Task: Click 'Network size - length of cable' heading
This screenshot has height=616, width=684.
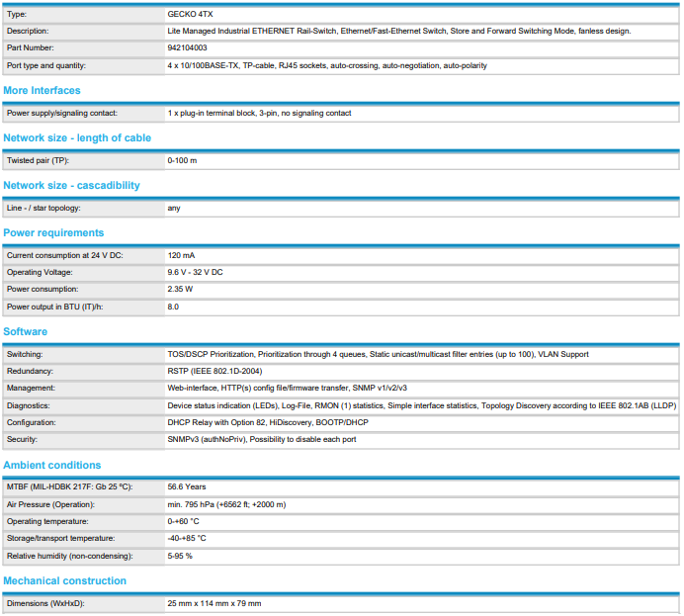Action: (x=77, y=137)
